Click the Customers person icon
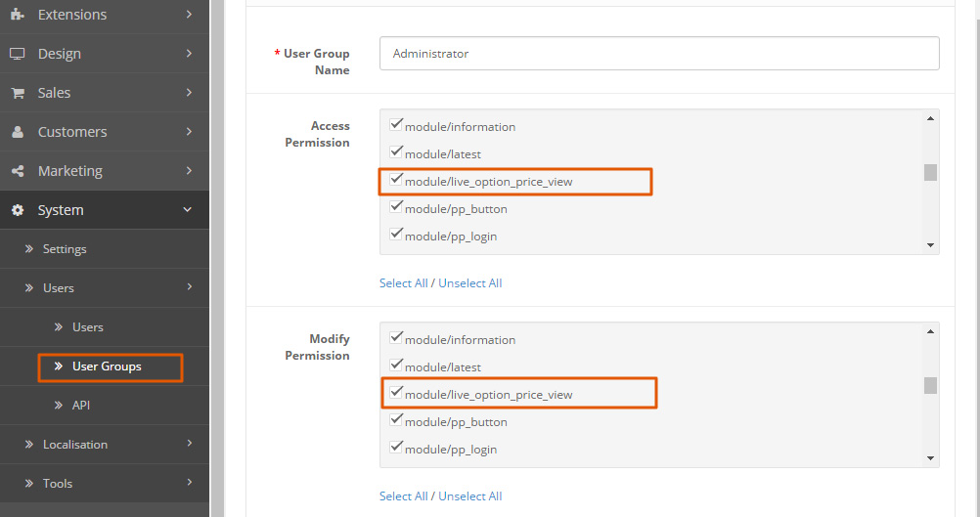980x517 pixels. (18, 132)
